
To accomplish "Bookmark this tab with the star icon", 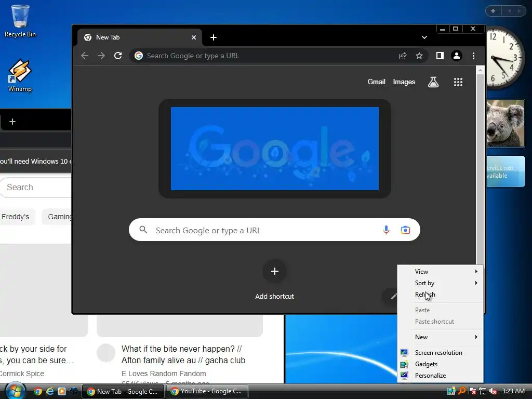I will pyautogui.click(x=419, y=56).
